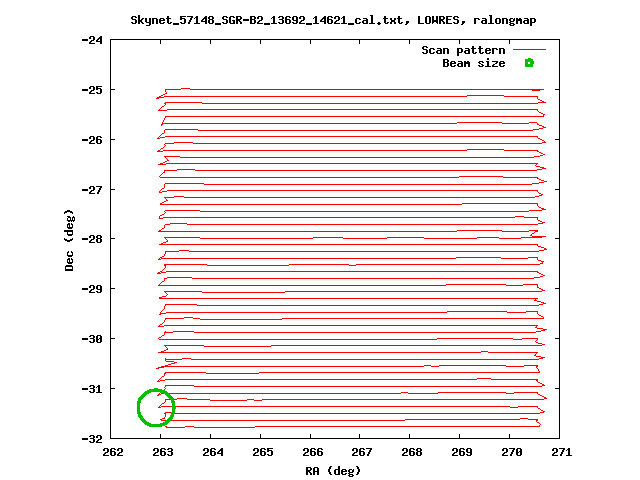The image size is (640, 480).
Task: Click the 'Scan pattern' legend label
Action: pyautogui.click(x=463, y=50)
